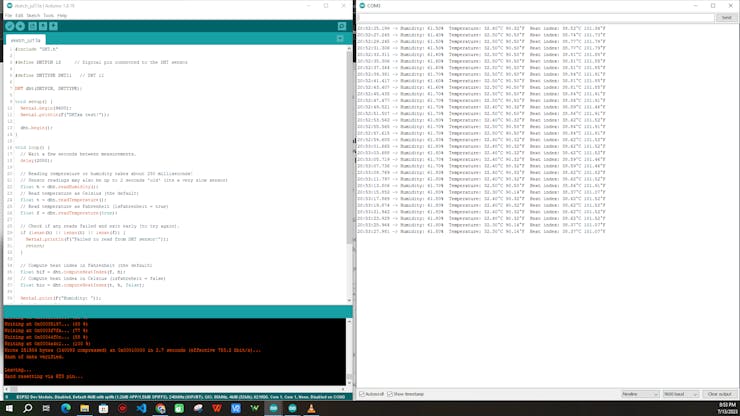Click the 'Hard resetting via RTS pin...' console line
740x416 pixels.
[43, 377]
